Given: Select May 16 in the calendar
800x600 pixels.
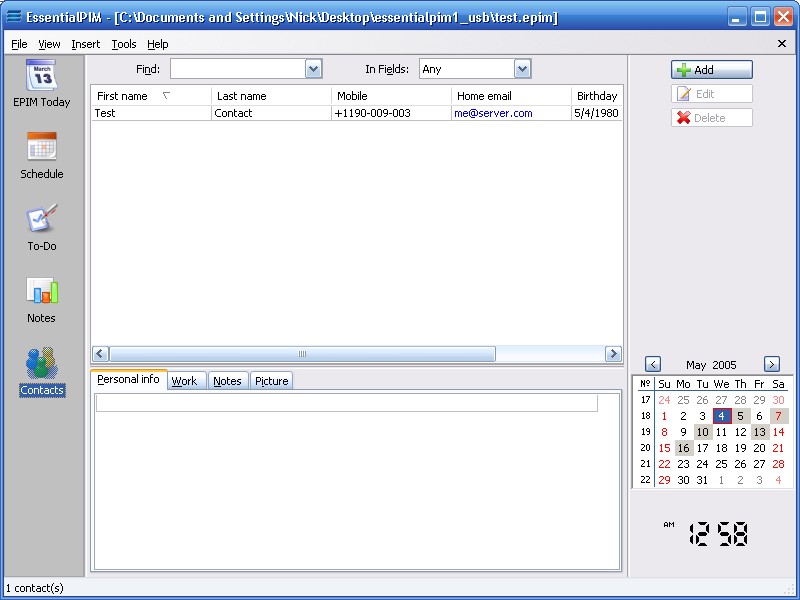Looking at the screenshot, I should [684, 448].
